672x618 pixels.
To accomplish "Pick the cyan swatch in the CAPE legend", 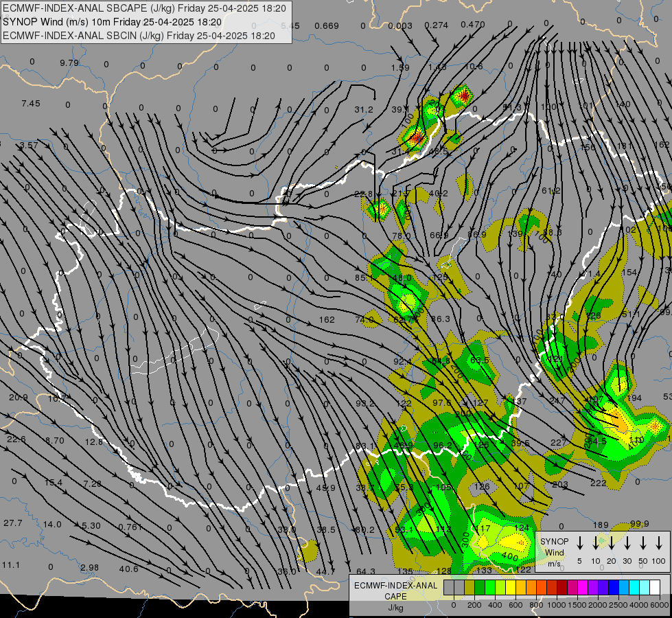I will point(634,588).
